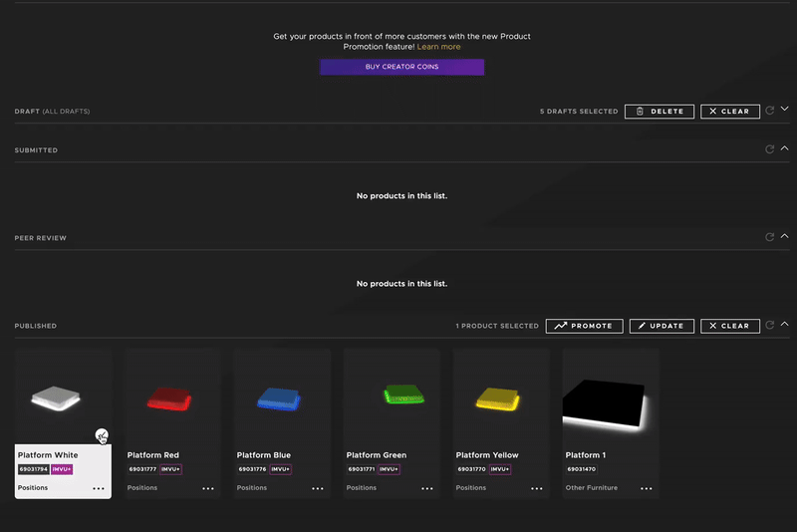
Task: Click Other Furniture category on Platform 1
Action: point(592,488)
